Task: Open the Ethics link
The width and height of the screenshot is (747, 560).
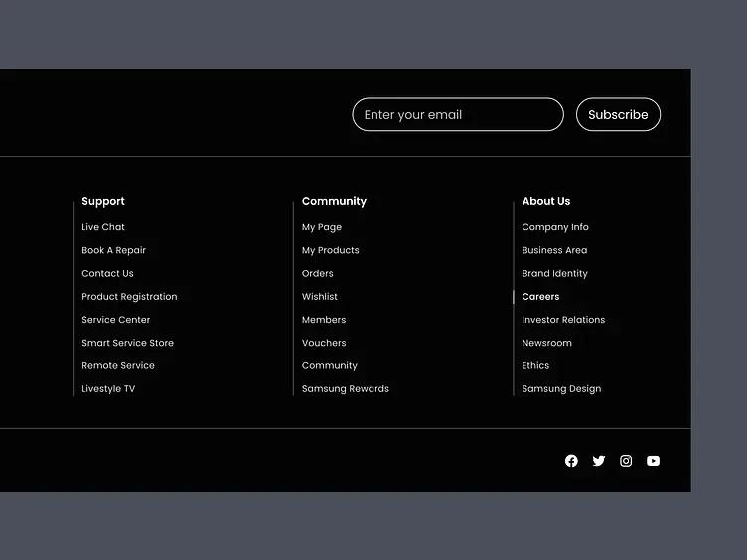Action: 535,365
